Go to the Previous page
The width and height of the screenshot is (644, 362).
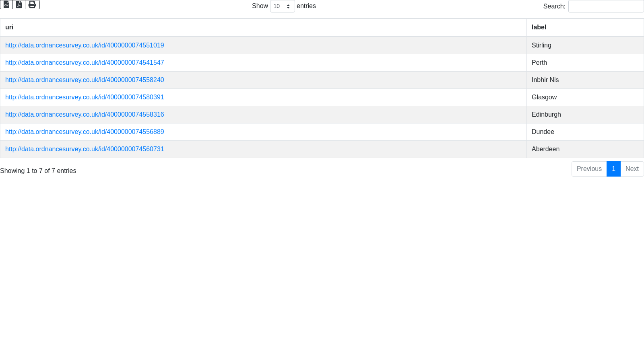click(589, 169)
